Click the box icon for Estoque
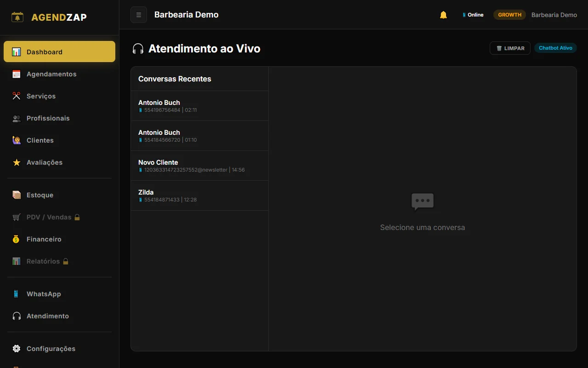588x368 pixels. 17,195
